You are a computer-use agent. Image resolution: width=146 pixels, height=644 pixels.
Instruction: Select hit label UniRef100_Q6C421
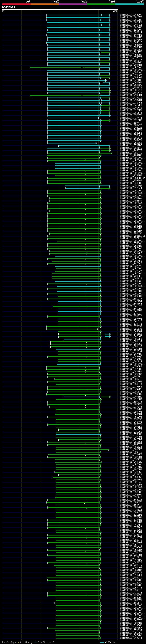point(131,404)
